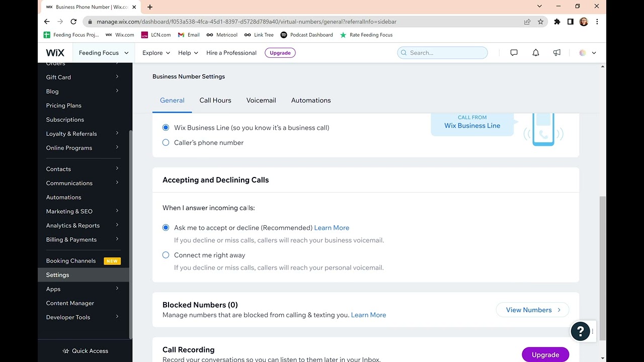Open a new browser tab
This screenshot has height=362, width=644.
150,7
